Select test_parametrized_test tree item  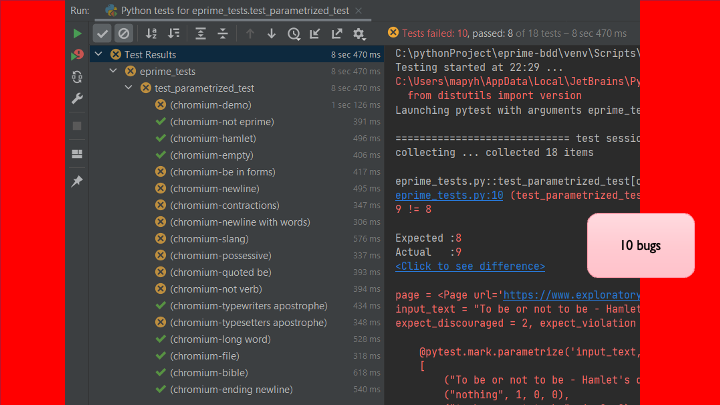pos(204,88)
